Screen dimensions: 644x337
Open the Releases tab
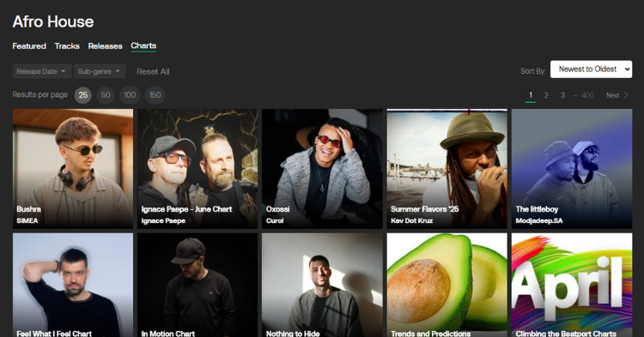coord(105,46)
